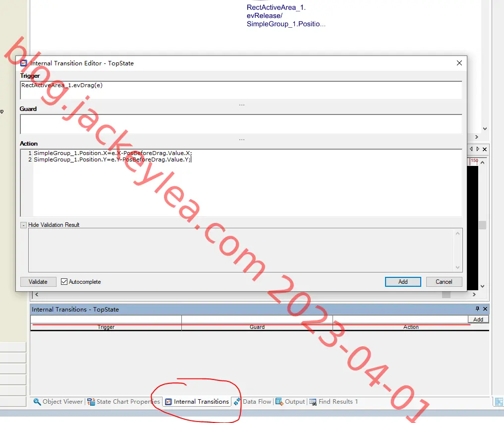Click Add in Internal Transitions panel
This screenshot has height=423, width=504.
tap(478, 319)
